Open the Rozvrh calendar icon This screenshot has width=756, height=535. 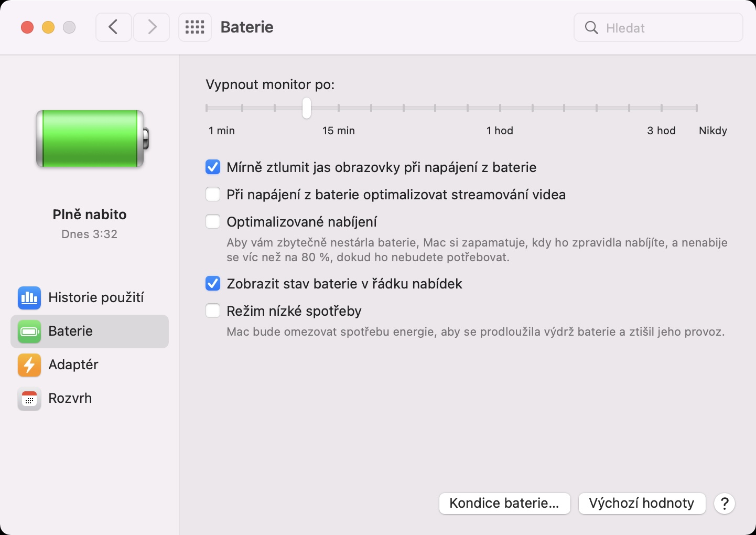pyautogui.click(x=29, y=399)
